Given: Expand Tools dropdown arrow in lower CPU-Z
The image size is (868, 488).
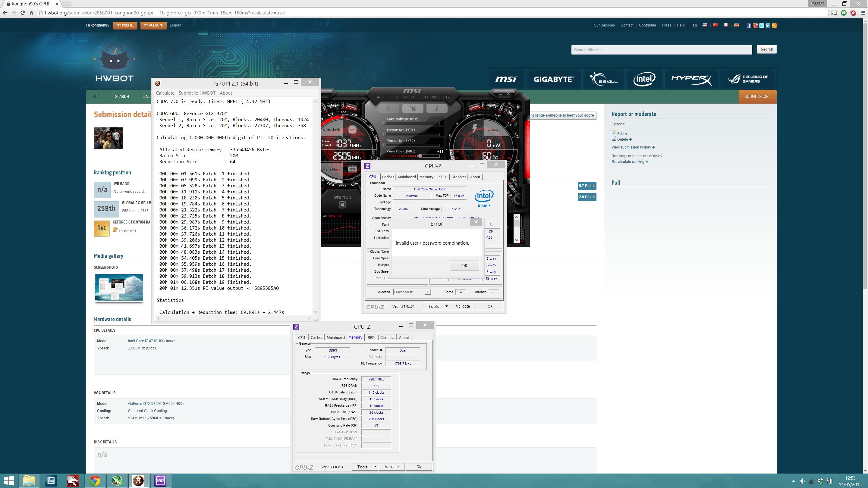Looking at the screenshot, I should 375,467.
